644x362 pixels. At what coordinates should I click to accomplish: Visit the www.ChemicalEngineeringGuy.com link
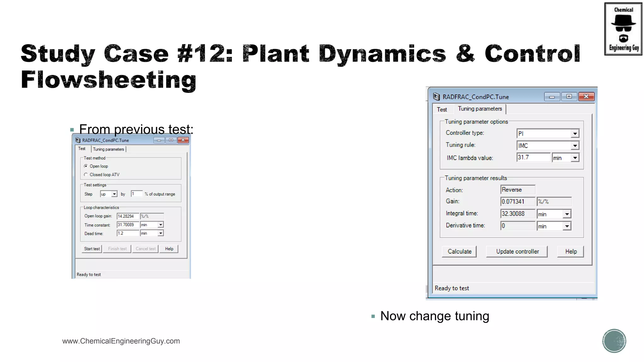click(121, 341)
